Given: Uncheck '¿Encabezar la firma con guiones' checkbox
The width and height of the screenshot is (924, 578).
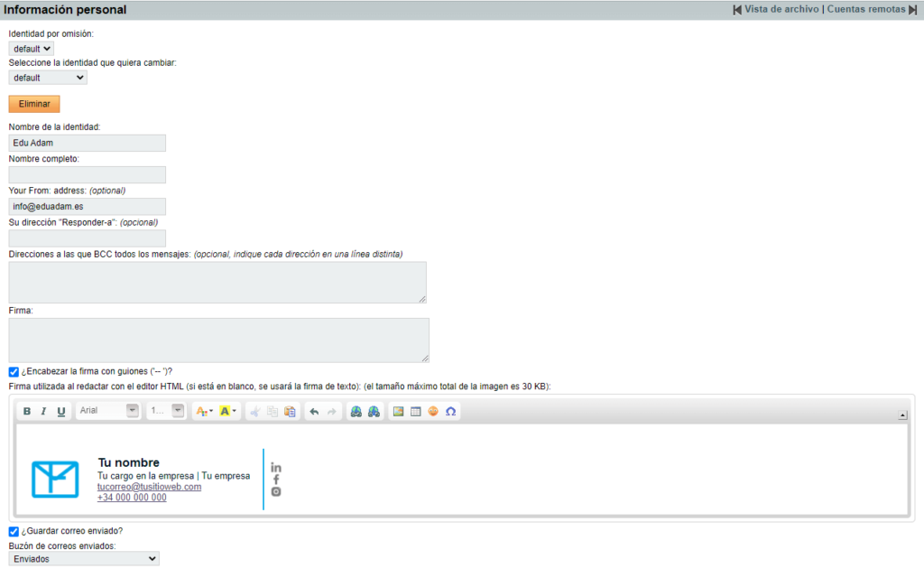Looking at the screenshot, I should 14,371.
